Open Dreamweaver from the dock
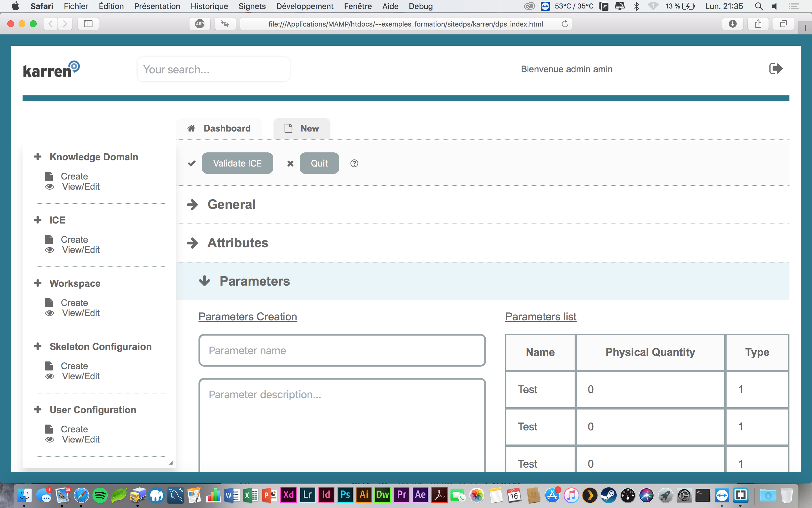 pyautogui.click(x=383, y=495)
